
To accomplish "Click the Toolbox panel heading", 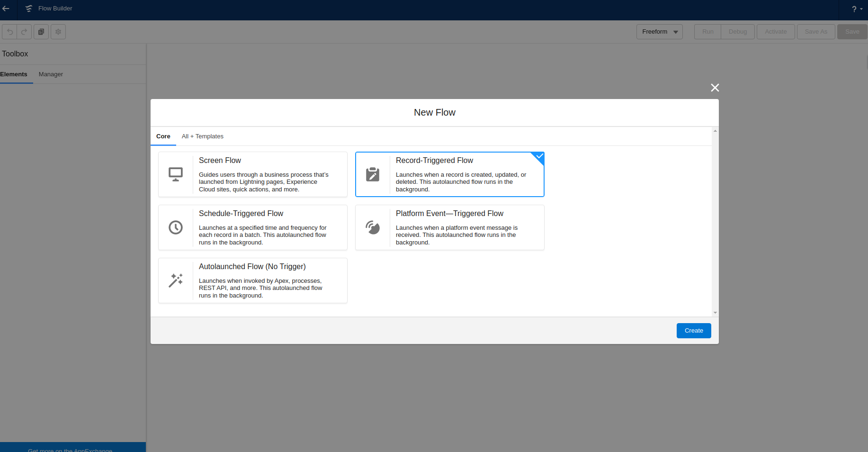I will pyautogui.click(x=15, y=54).
